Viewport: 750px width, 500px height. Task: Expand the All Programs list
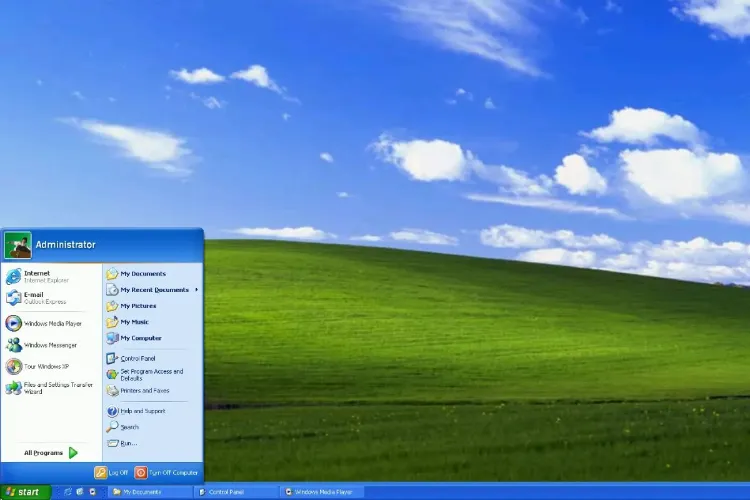pos(50,453)
